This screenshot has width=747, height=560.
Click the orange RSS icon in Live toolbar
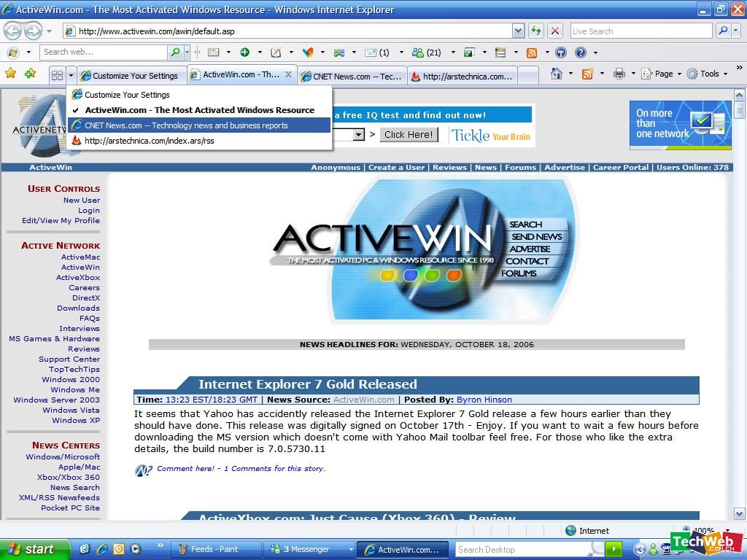point(532,52)
